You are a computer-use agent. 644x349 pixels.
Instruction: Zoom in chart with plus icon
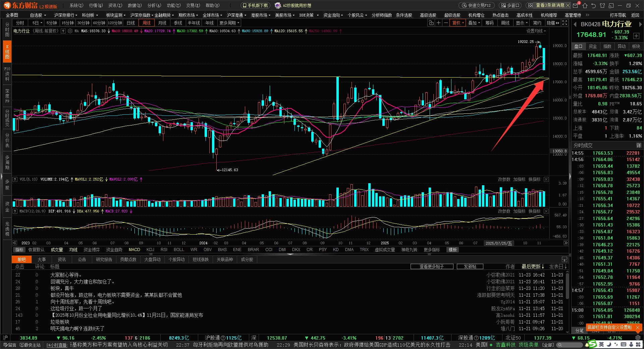[x=438, y=23]
